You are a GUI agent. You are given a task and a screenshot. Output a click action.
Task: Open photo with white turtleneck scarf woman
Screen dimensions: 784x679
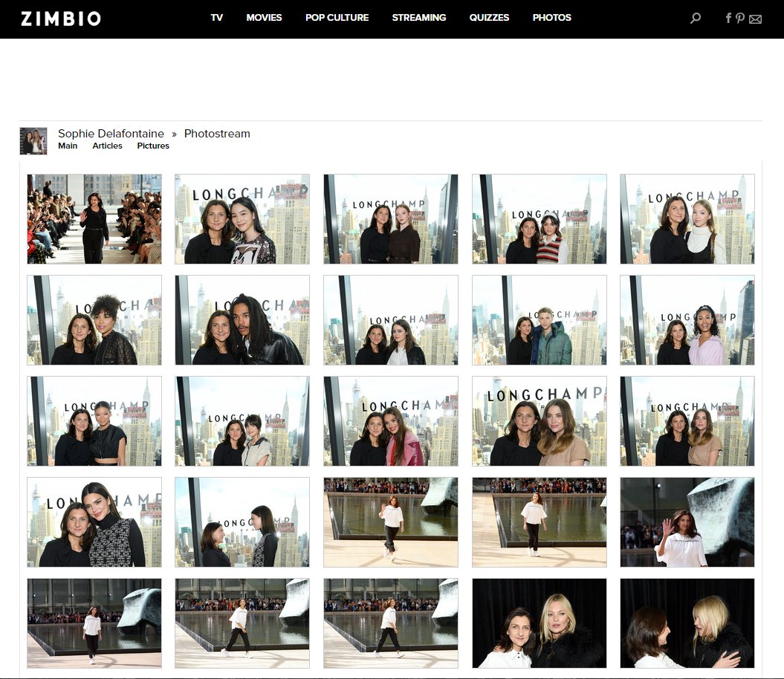pyautogui.click(x=687, y=219)
